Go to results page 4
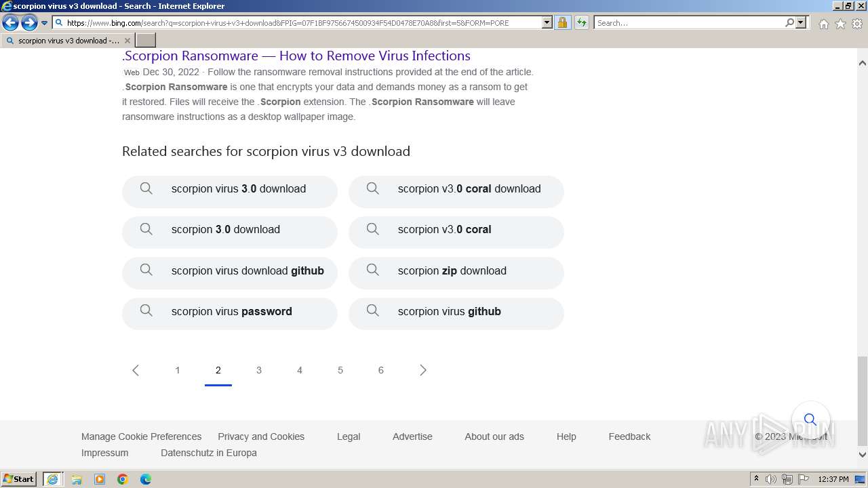This screenshot has width=868, height=488. pos(300,370)
